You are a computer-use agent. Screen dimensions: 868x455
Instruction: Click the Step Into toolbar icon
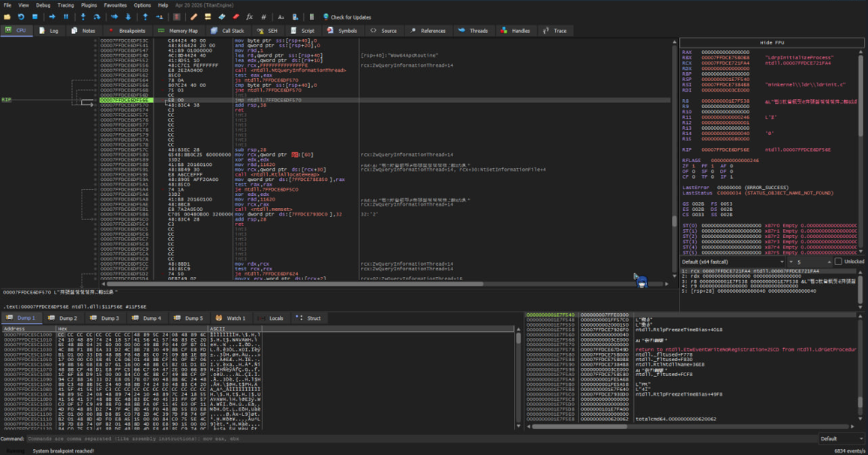(x=83, y=17)
